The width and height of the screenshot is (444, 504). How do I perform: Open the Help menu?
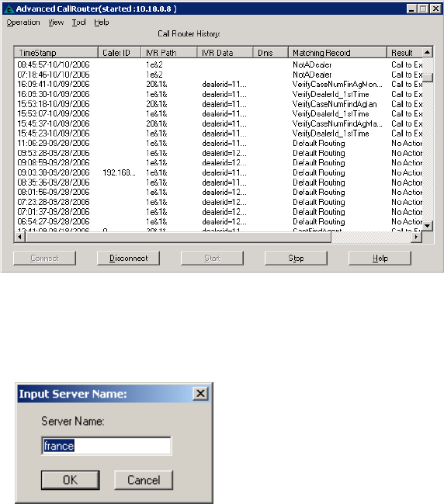pos(102,23)
